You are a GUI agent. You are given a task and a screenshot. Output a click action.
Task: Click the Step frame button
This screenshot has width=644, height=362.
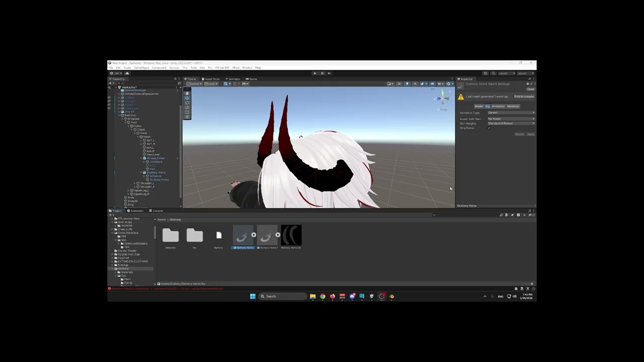[329, 73]
